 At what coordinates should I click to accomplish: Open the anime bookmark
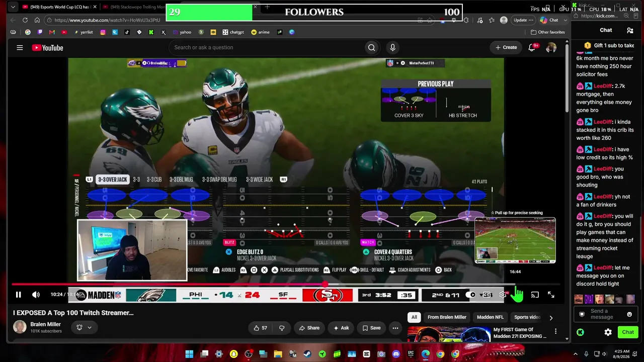(261, 32)
